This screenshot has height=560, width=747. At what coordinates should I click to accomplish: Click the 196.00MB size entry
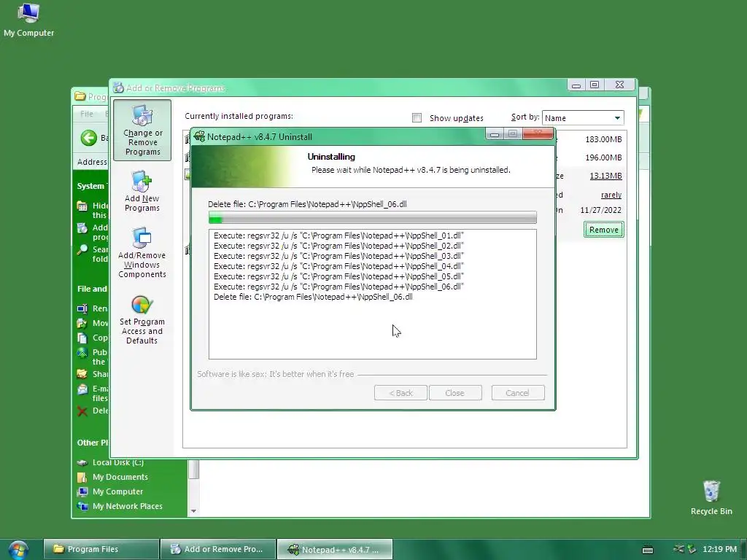click(603, 157)
